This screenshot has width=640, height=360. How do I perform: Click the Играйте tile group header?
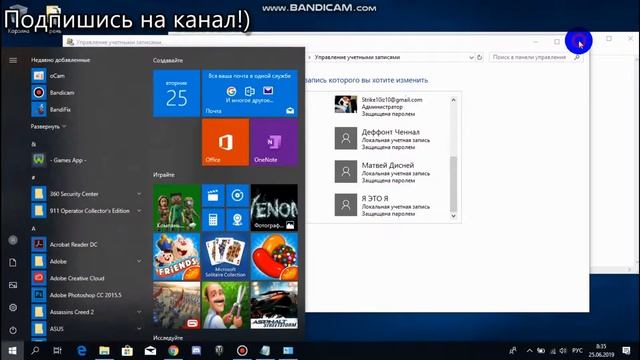(x=164, y=175)
